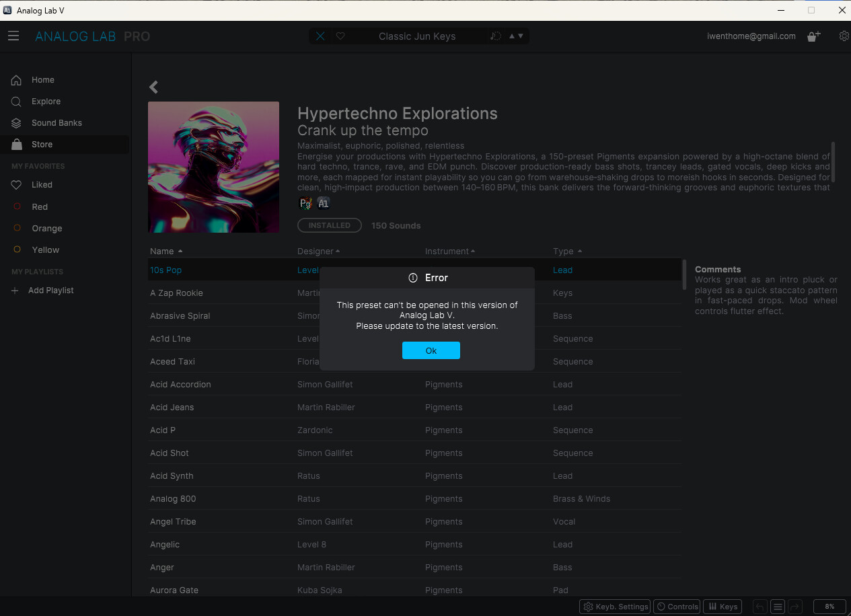Like the Classic Jun Keys preset

click(340, 36)
